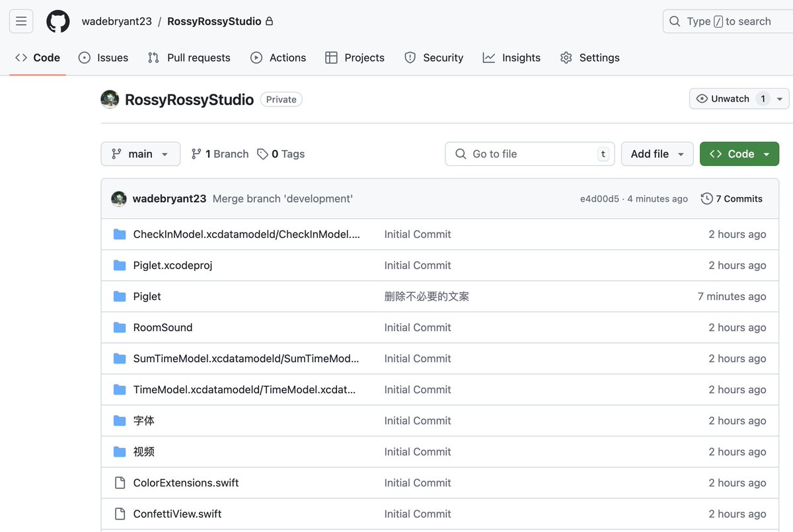Switch to the Security tab
Viewport: 793px width, 532px height.
click(434, 57)
